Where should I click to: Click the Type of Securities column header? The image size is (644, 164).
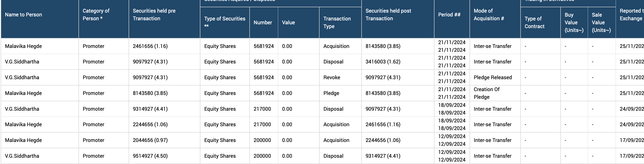[224, 22]
